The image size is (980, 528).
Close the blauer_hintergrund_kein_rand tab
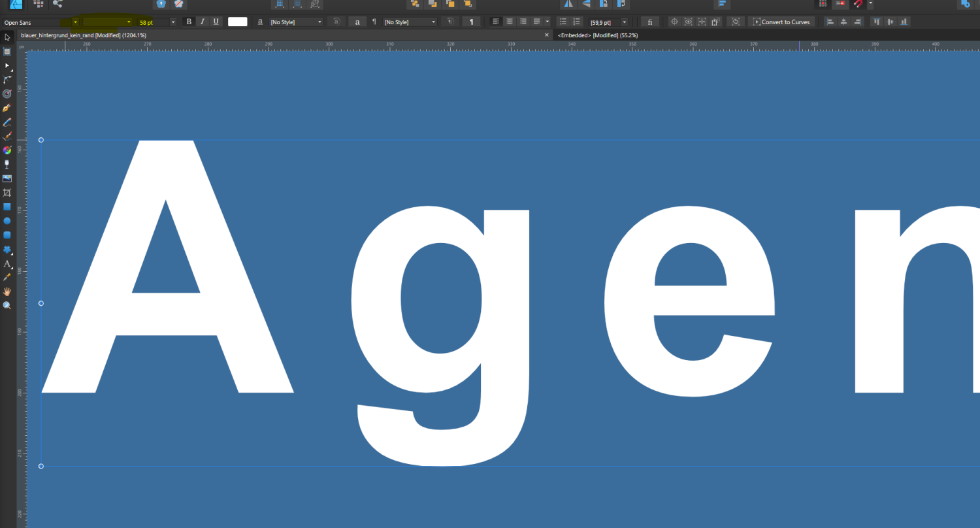click(x=547, y=35)
